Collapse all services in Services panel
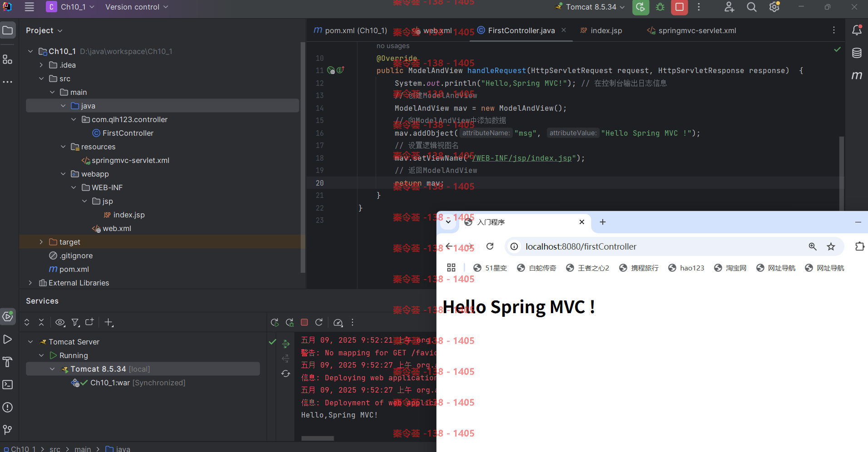Viewport: 868px width, 452px height. pos(41,322)
